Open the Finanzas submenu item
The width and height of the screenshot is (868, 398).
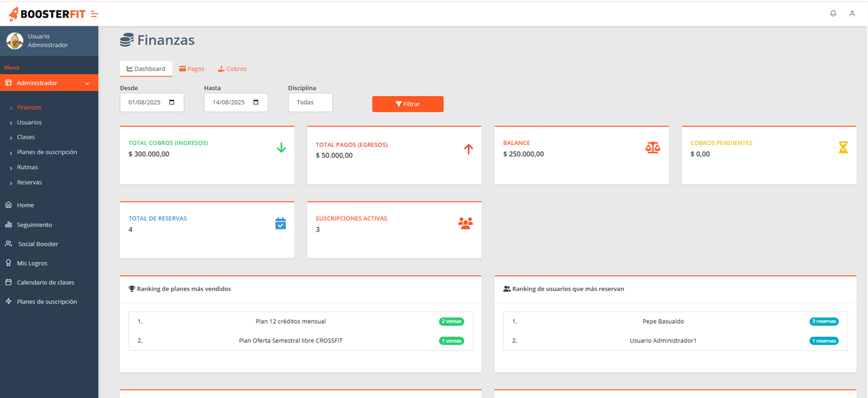coord(29,107)
